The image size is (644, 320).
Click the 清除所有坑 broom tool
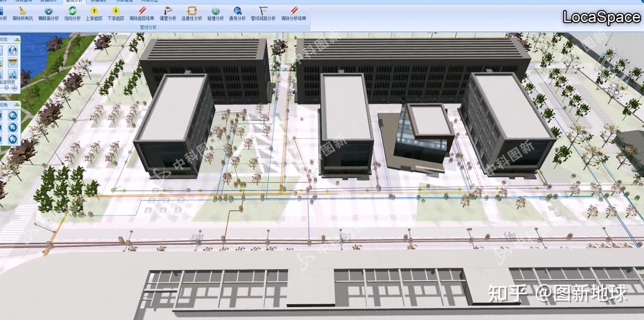click(x=22, y=14)
